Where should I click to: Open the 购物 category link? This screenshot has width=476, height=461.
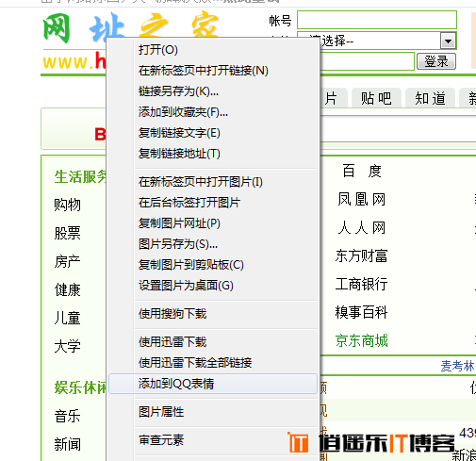(x=68, y=205)
